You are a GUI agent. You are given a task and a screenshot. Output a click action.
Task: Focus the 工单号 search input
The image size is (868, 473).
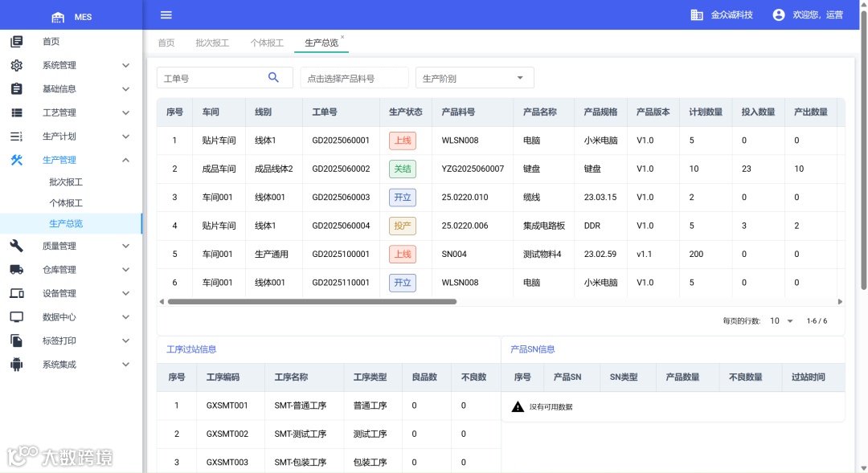(x=213, y=78)
